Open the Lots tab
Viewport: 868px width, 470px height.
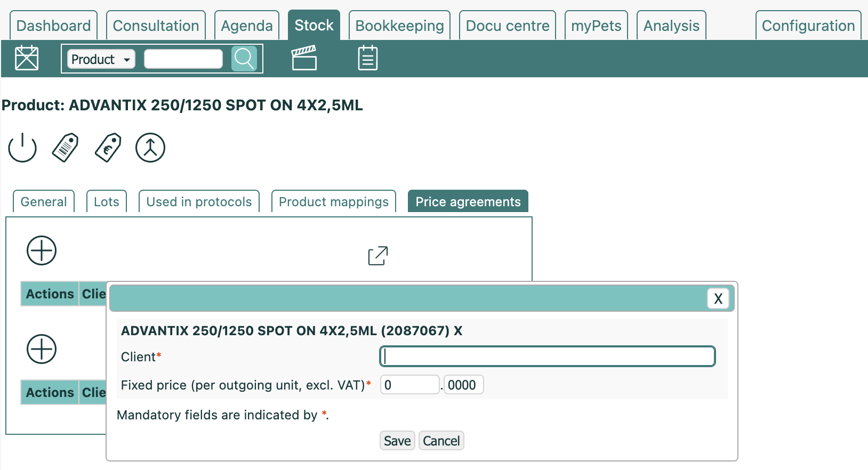click(x=107, y=201)
